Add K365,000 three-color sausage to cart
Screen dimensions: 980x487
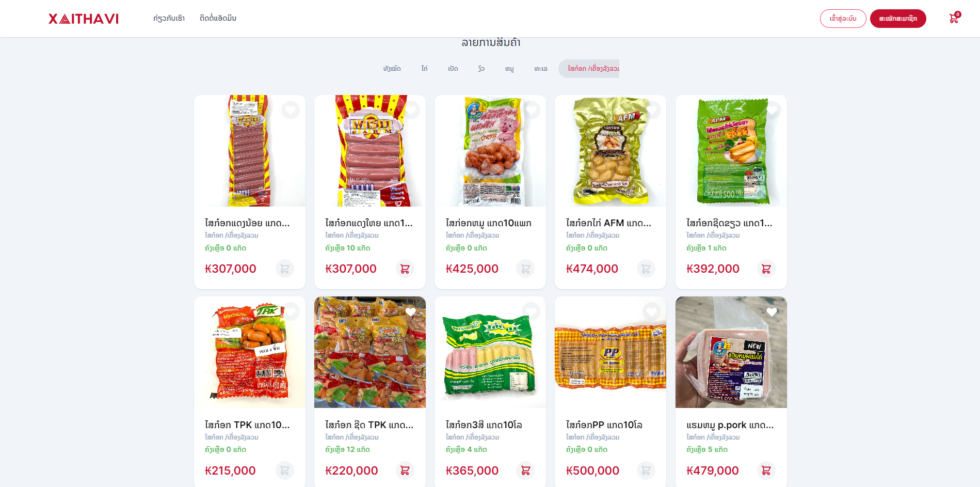tap(525, 470)
